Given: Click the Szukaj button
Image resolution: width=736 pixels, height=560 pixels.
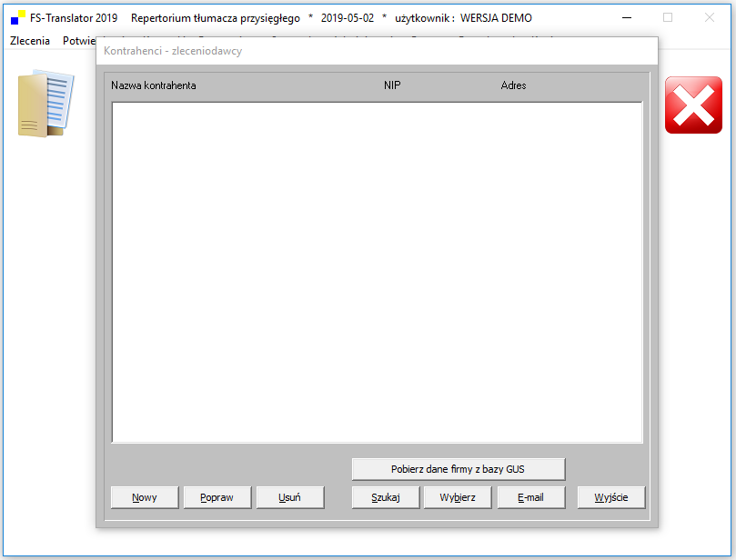Looking at the screenshot, I should point(386,497).
